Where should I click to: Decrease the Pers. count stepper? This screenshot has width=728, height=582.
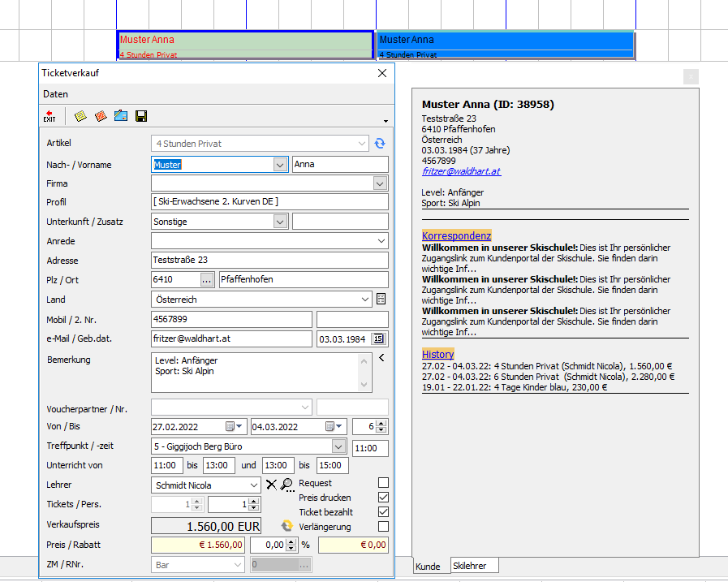click(253, 507)
